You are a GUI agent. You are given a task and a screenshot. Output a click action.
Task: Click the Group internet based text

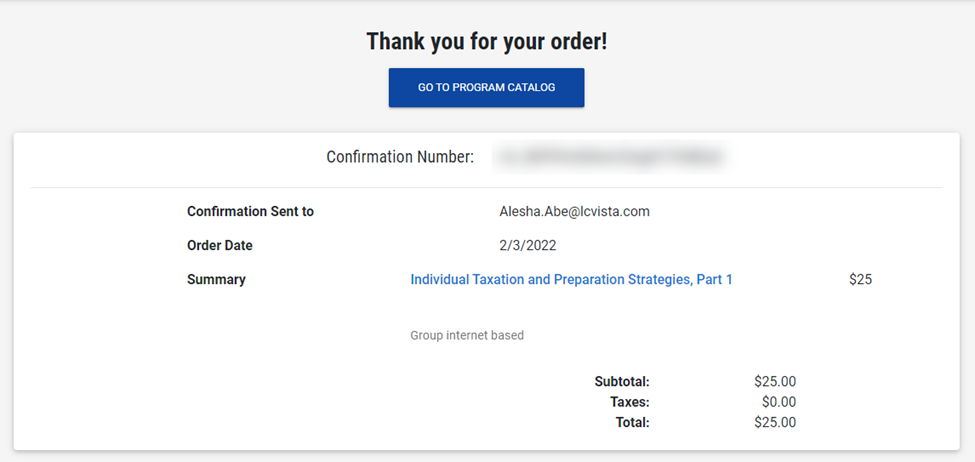467,336
